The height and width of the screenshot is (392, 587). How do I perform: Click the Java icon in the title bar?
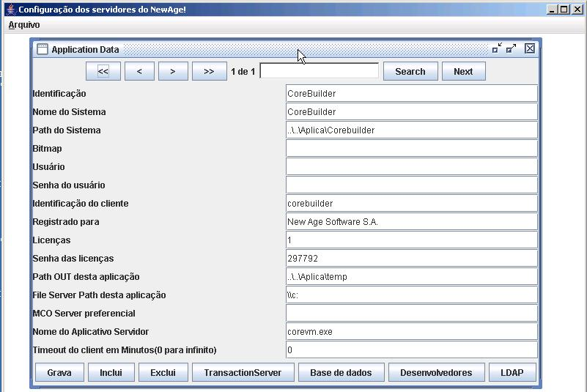click(11, 10)
